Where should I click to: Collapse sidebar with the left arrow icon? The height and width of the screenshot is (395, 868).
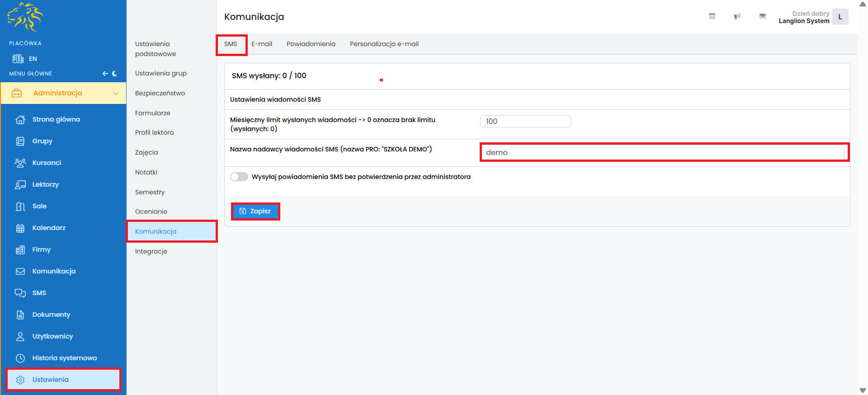pyautogui.click(x=105, y=73)
